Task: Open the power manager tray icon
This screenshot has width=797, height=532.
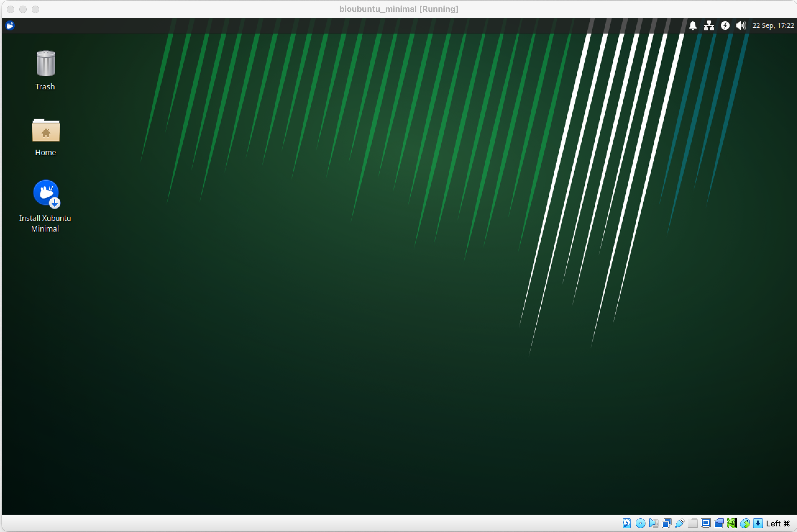Action: pyautogui.click(x=725, y=25)
